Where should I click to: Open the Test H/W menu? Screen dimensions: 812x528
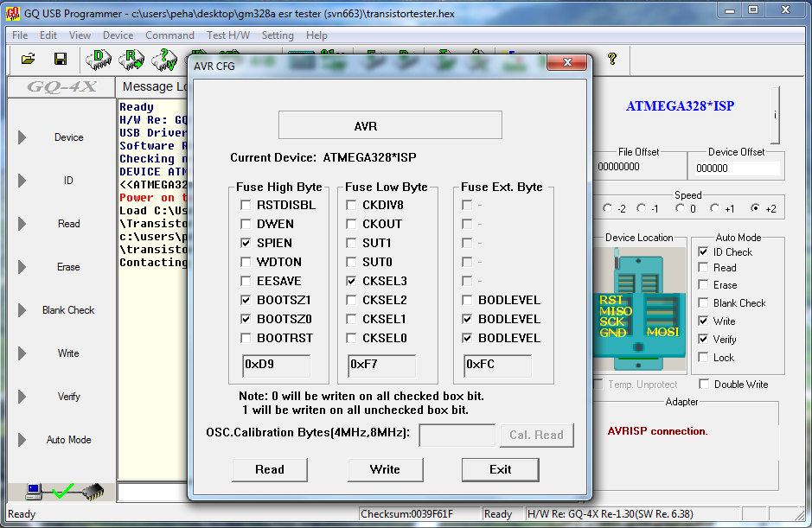click(228, 35)
